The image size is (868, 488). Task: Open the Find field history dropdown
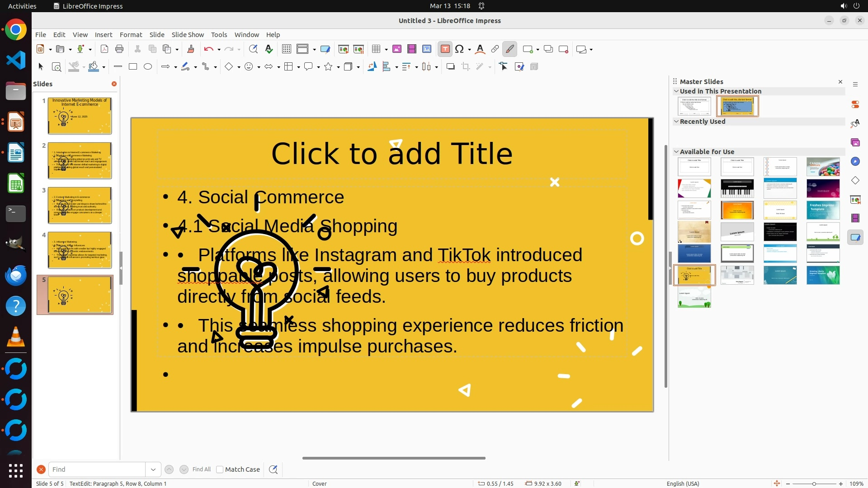click(x=153, y=469)
